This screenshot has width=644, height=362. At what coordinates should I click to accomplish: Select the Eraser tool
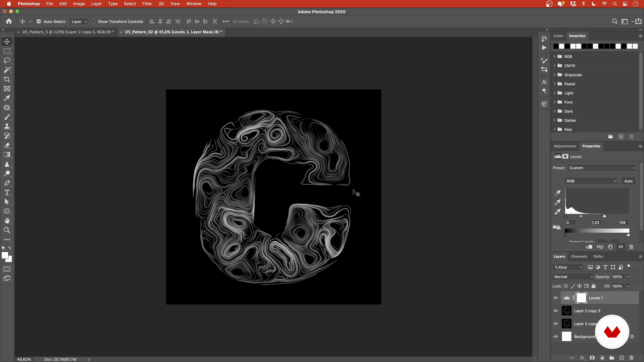(7, 145)
